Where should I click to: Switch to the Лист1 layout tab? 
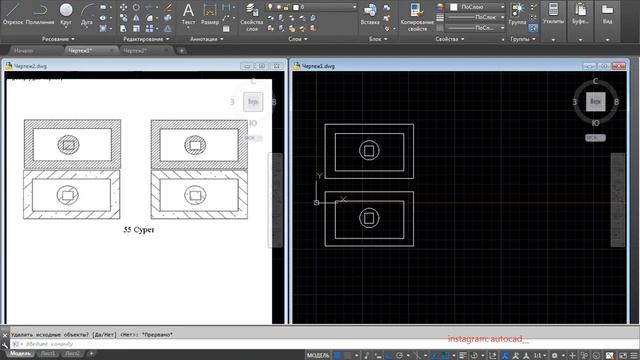48,353
